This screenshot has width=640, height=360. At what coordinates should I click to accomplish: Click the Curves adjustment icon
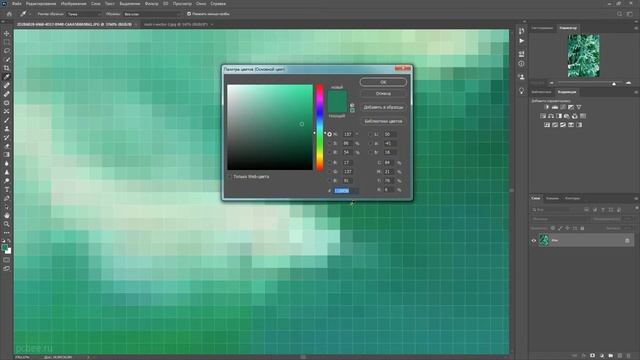pyautogui.click(x=563, y=107)
